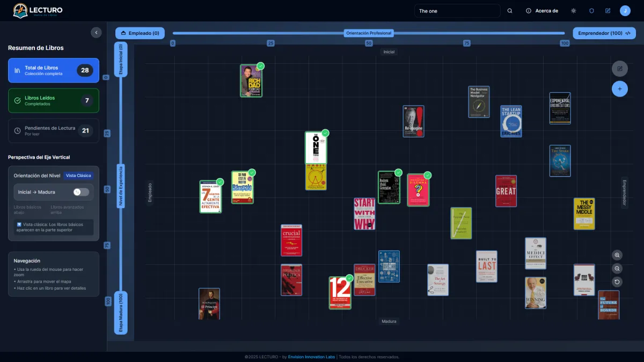Open Rich Dad Poor Dad book
Image resolution: width=644 pixels, height=362 pixels.
tap(251, 81)
